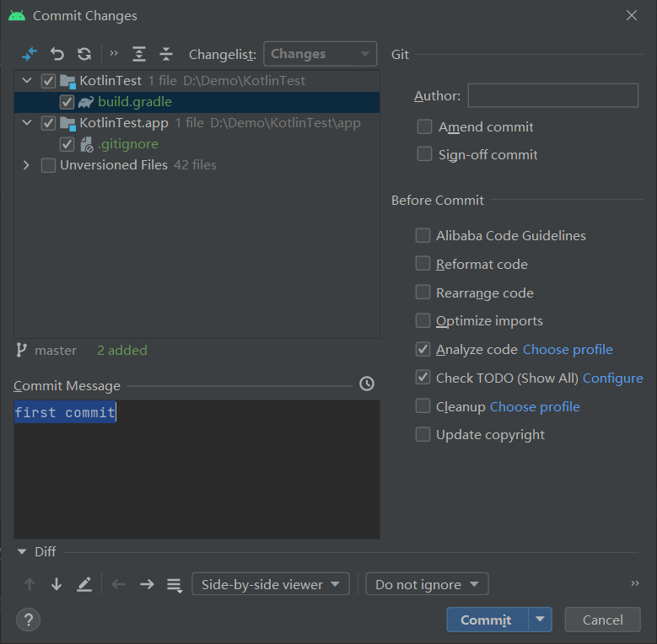This screenshot has height=644, width=657.
Task: Click the Author input field
Action: (x=553, y=95)
